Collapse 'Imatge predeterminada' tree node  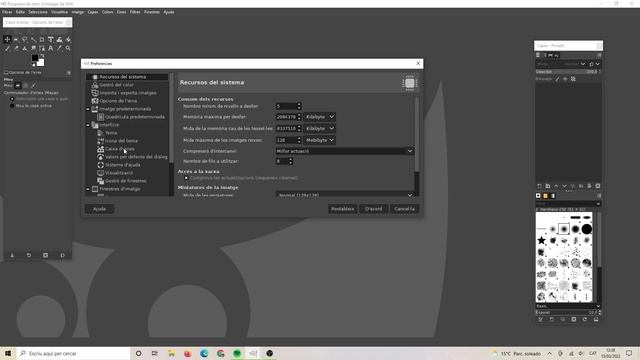point(88,109)
